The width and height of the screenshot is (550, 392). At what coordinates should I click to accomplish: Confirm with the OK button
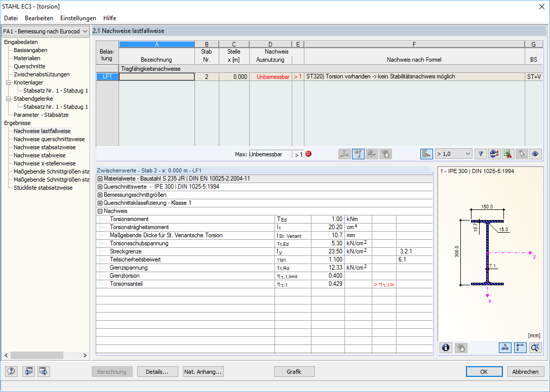[484, 372]
